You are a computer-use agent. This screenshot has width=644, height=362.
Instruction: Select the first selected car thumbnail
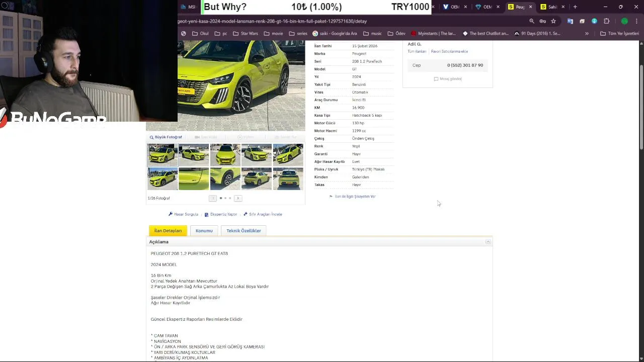click(x=162, y=155)
